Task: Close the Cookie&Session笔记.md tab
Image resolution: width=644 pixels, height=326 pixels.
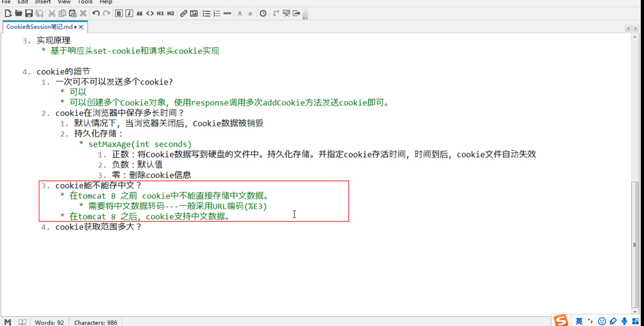Action: click(x=81, y=27)
